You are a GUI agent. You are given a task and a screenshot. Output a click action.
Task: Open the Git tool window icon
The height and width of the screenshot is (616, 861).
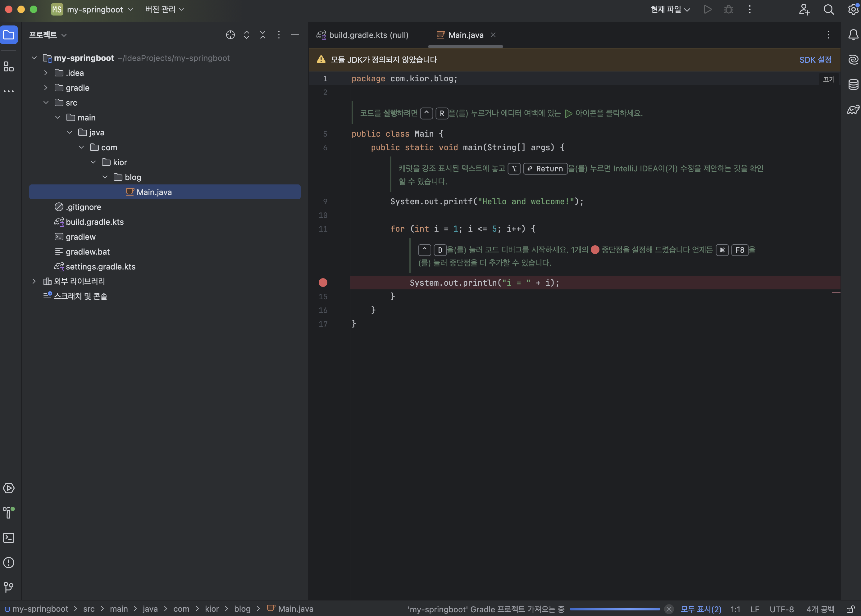9,587
